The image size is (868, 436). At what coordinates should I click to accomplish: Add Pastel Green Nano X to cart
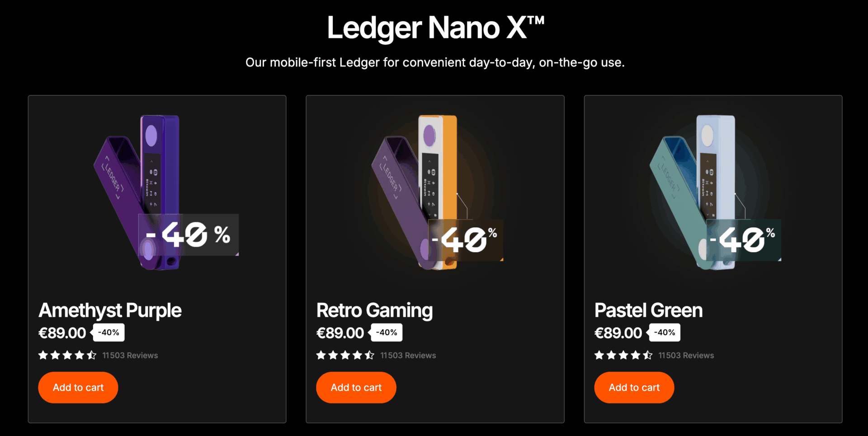click(634, 388)
